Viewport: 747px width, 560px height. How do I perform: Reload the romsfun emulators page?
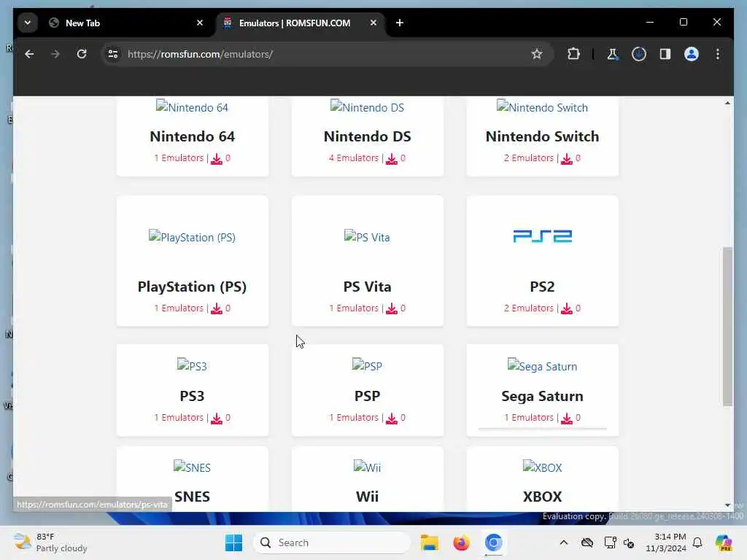tap(82, 54)
